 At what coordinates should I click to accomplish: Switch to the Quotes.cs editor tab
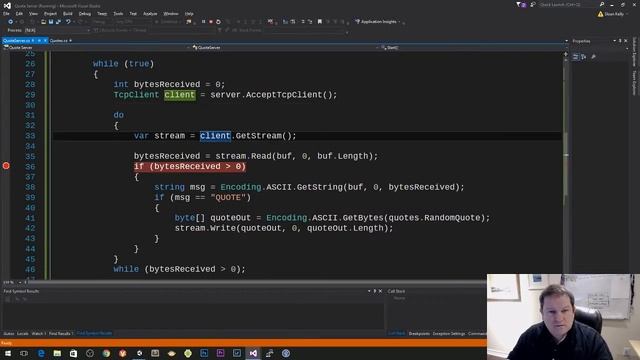coord(59,40)
